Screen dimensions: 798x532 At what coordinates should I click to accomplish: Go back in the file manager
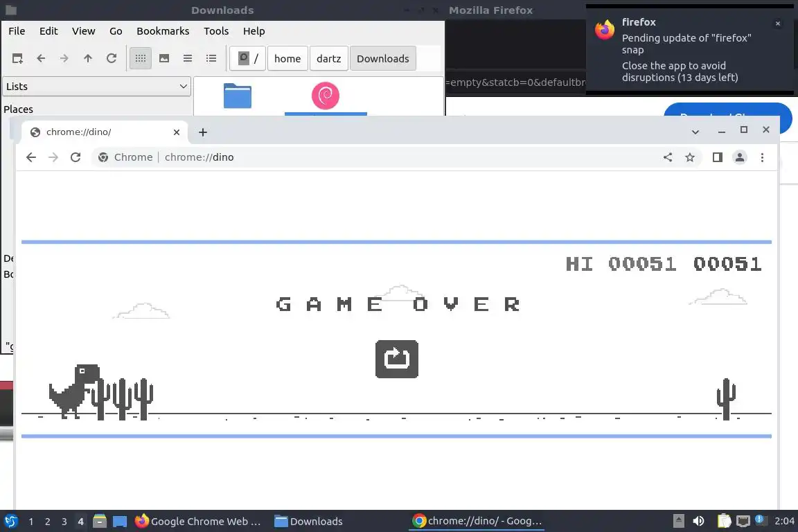click(x=41, y=59)
